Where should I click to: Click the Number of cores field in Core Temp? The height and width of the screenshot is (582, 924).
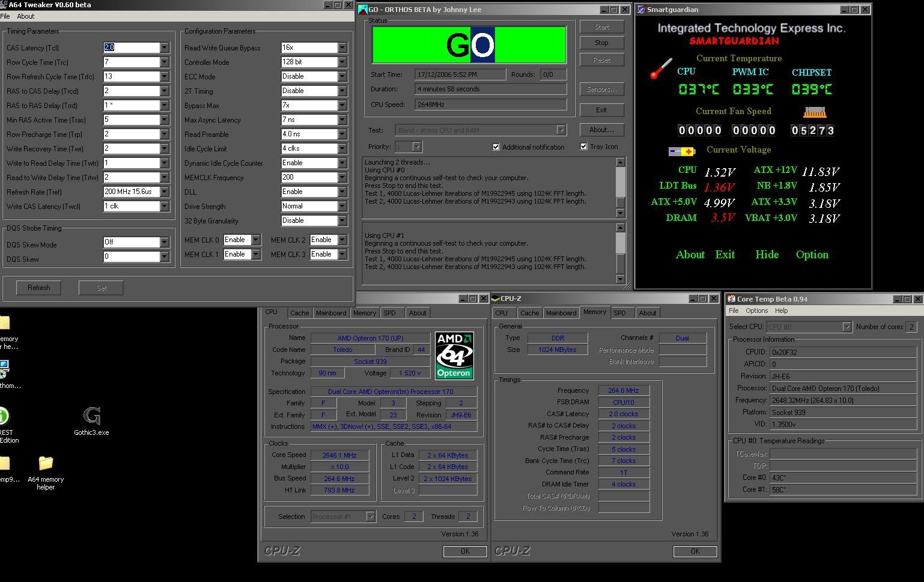coord(911,327)
